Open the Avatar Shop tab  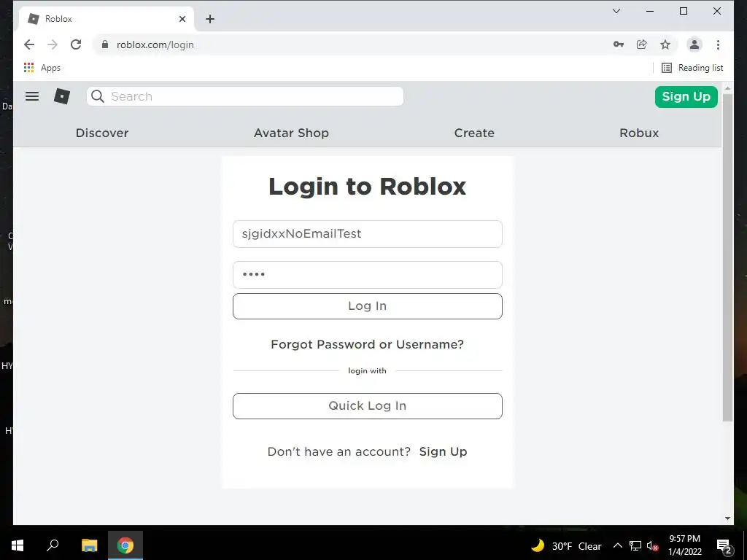291,133
